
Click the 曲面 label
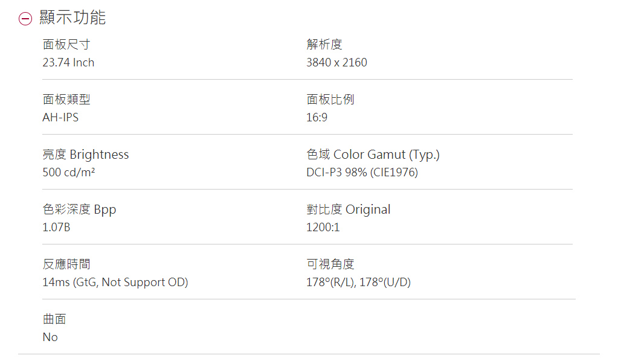(54, 319)
